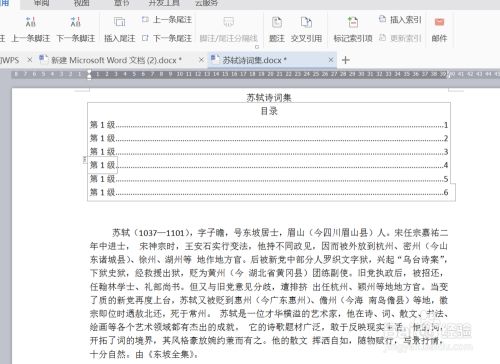Follow TOC entry 第1级 for page 3
The height and width of the screenshot is (364, 500).
(269, 152)
